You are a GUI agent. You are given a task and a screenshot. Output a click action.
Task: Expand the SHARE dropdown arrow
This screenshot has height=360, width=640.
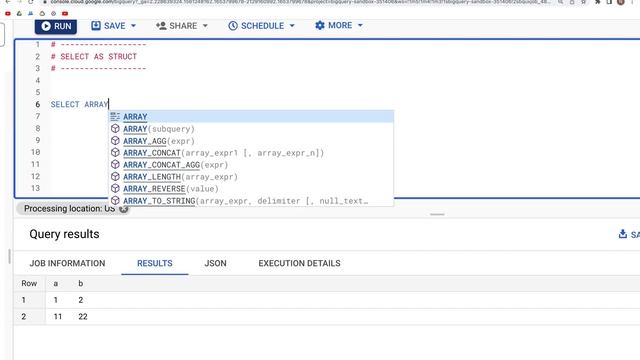[205, 26]
